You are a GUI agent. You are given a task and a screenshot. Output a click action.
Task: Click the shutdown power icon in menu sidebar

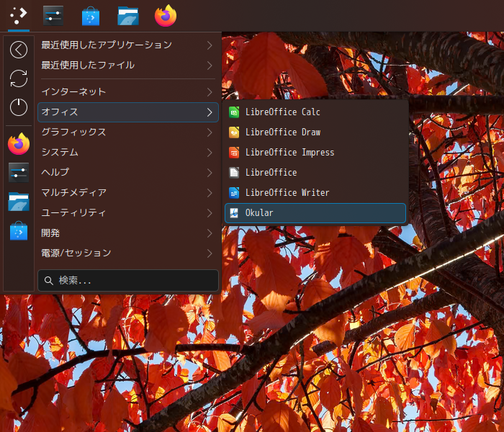pos(19,107)
